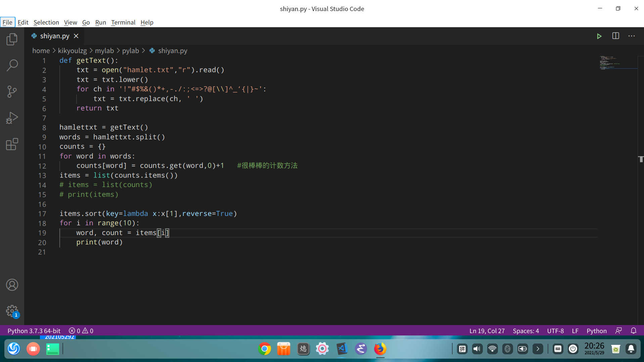Click the Accounts icon

[12, 285]
